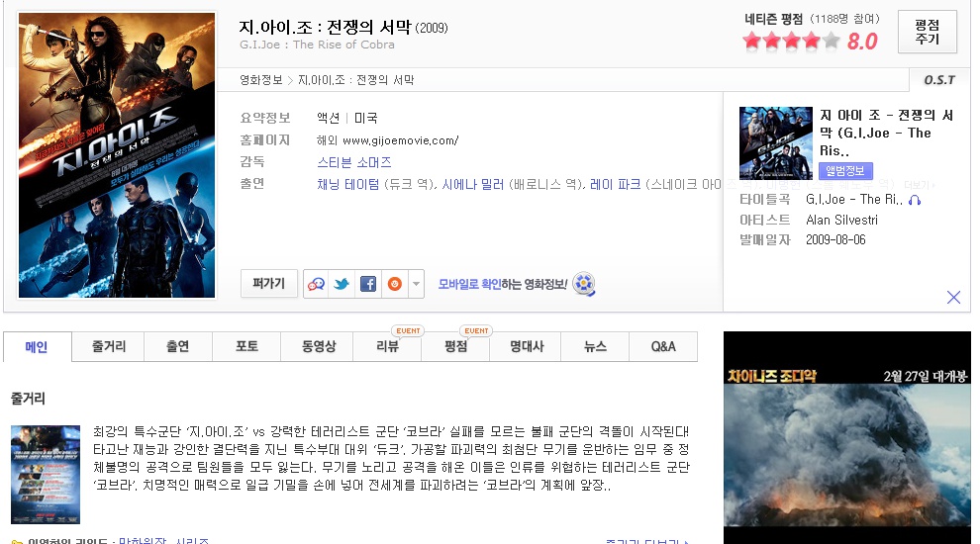Viewport: 980px width, 544px height.
Task: Click the large G.I. Joe movie poster
Action: coord(117,155)
